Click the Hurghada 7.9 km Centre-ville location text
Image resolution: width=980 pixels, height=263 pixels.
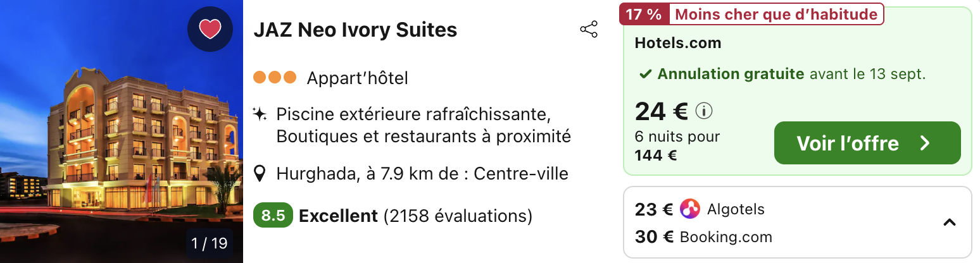(x=422, y=173)
